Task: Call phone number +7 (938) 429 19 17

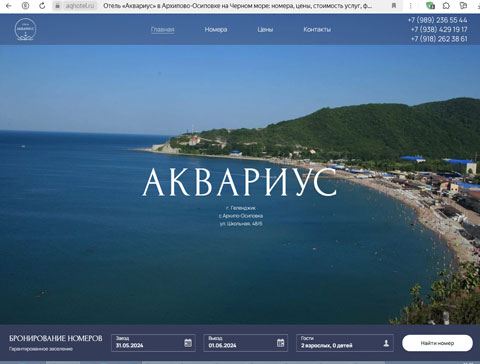Action: pos(439,29)
